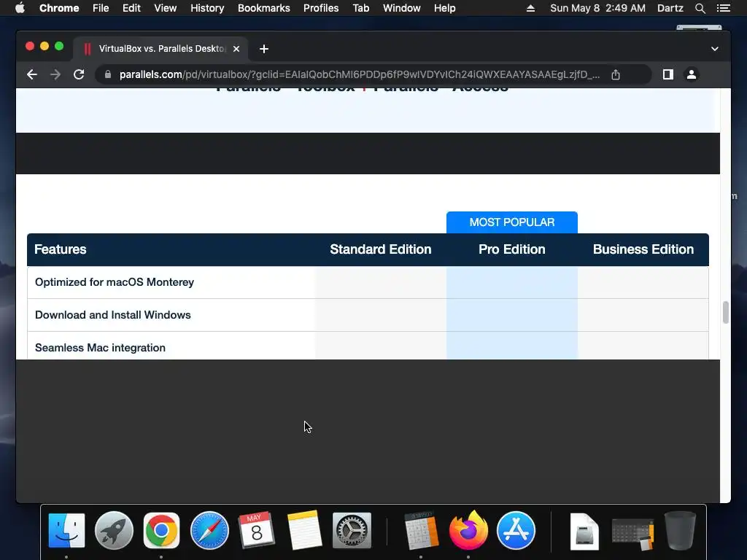Open the Chrome application menu
This screenshot has width=747, height=560.
tap(59, 8)
